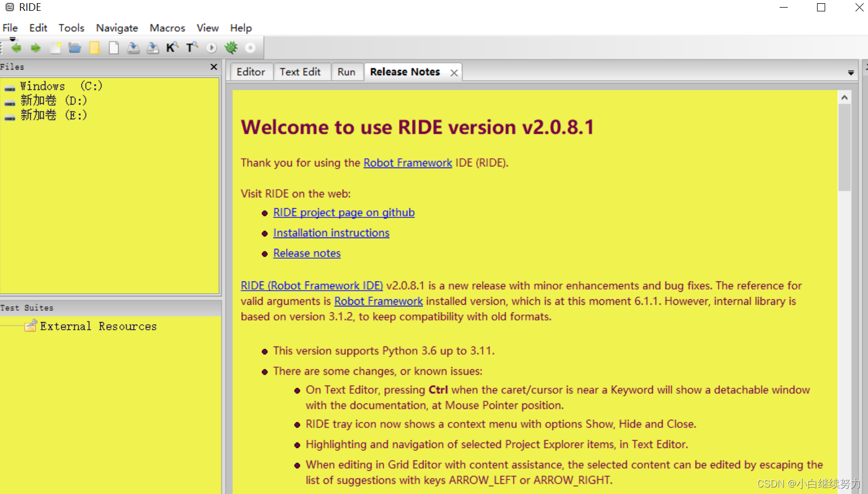This screenshot has width=868, height=494.
Task: Run in debug mode with the bug icon
Action: 232,48
